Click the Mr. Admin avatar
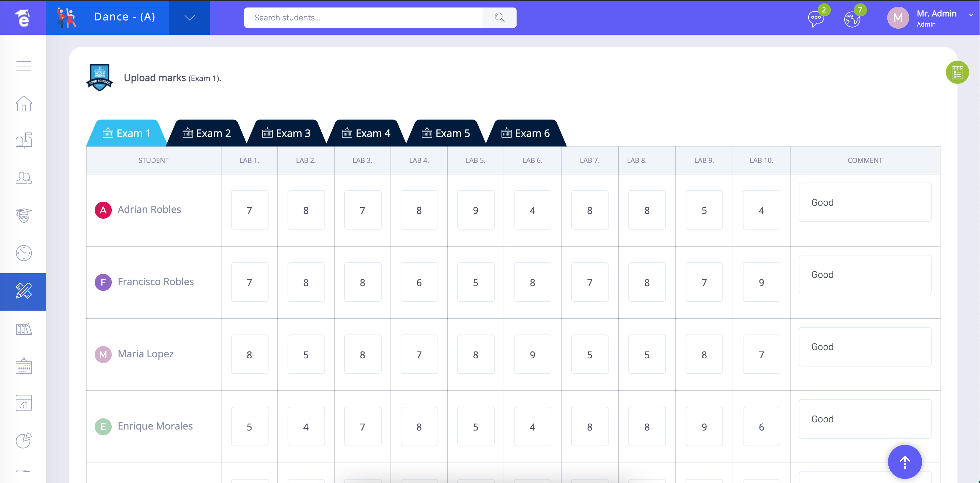 [x=898, y=17]
